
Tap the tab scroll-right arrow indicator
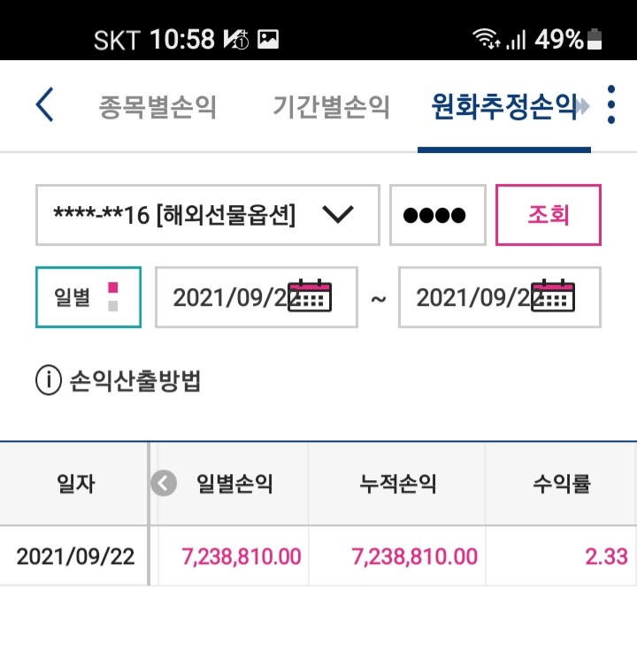tap(584, 106)
